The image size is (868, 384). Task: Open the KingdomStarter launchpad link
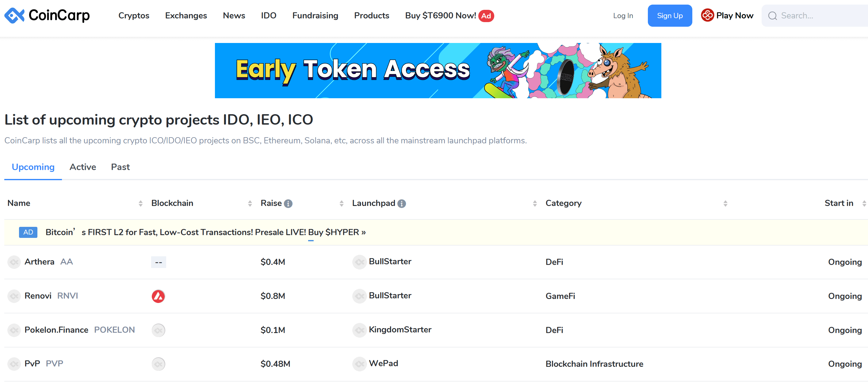[400, 330]
